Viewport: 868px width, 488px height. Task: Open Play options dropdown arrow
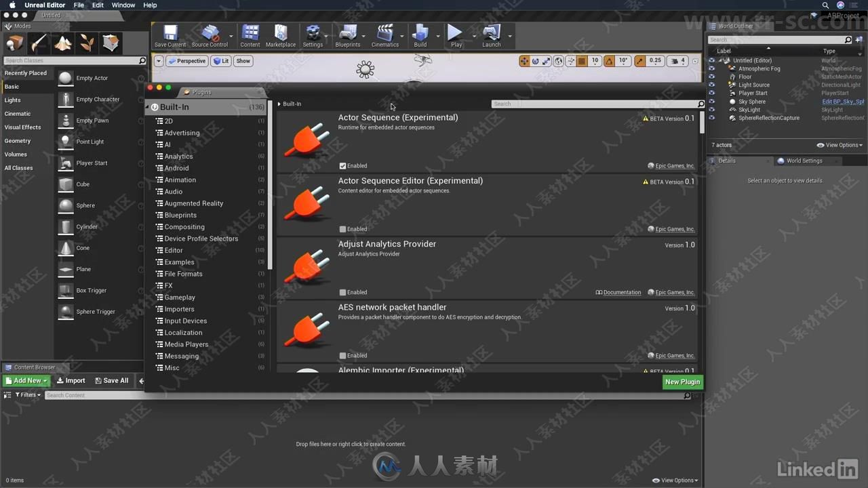point(473,35)
